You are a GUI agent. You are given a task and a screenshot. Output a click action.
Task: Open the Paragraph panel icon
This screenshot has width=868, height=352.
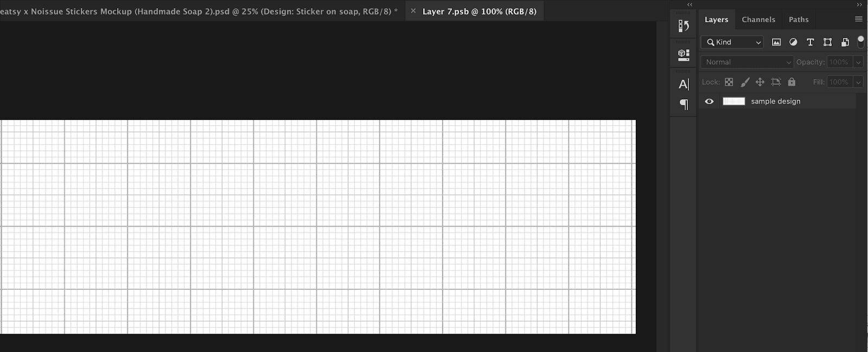click(684, 104)
